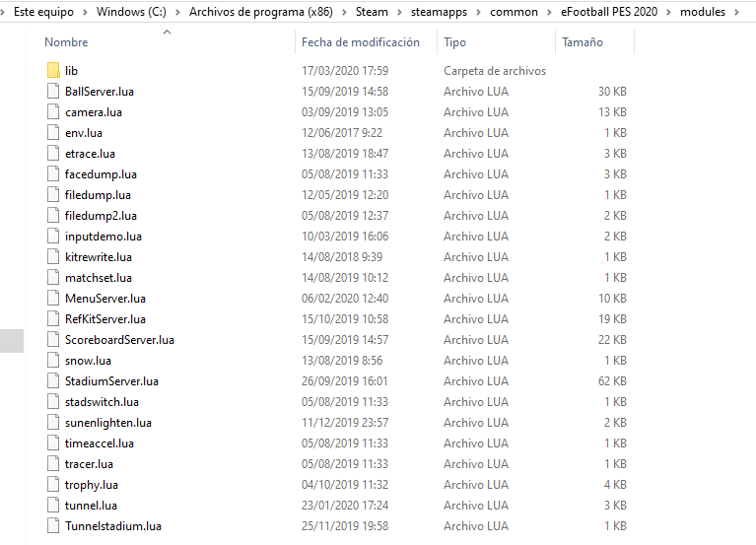Screen dimensions: 756x545
Task: Select the lib folder name
Action: click(x=71, y=71)
